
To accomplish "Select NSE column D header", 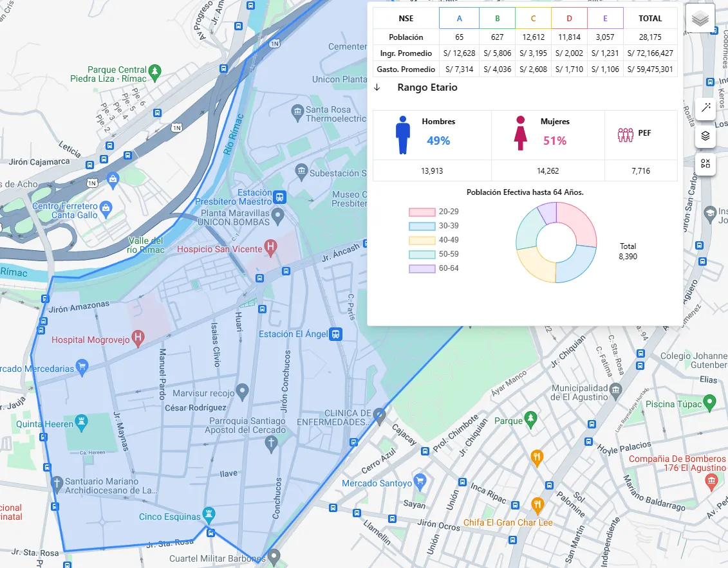I will tap(569, 19).
